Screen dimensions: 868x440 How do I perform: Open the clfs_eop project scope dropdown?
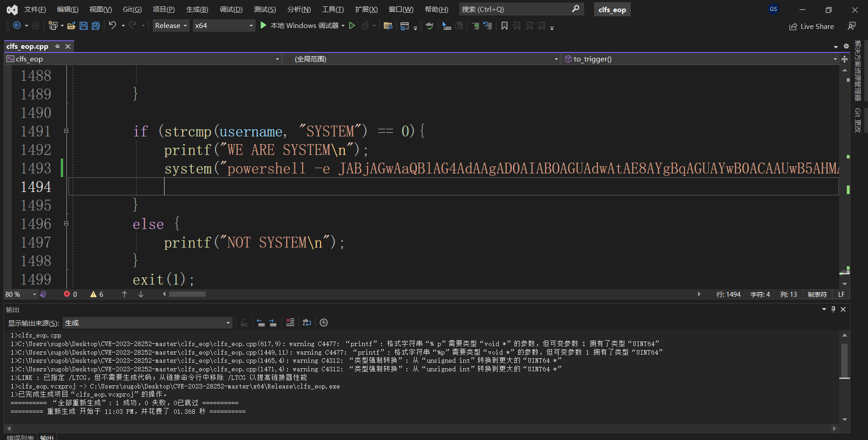143,59
